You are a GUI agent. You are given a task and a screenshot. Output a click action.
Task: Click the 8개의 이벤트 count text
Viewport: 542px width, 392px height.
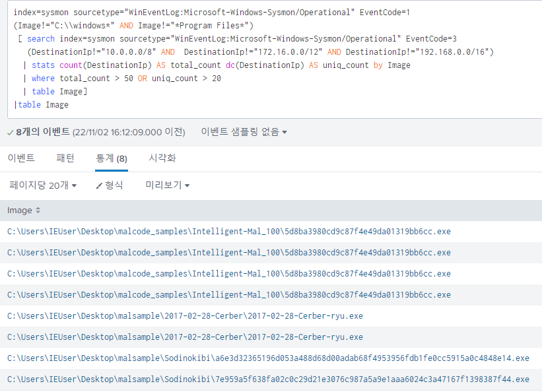43,132
